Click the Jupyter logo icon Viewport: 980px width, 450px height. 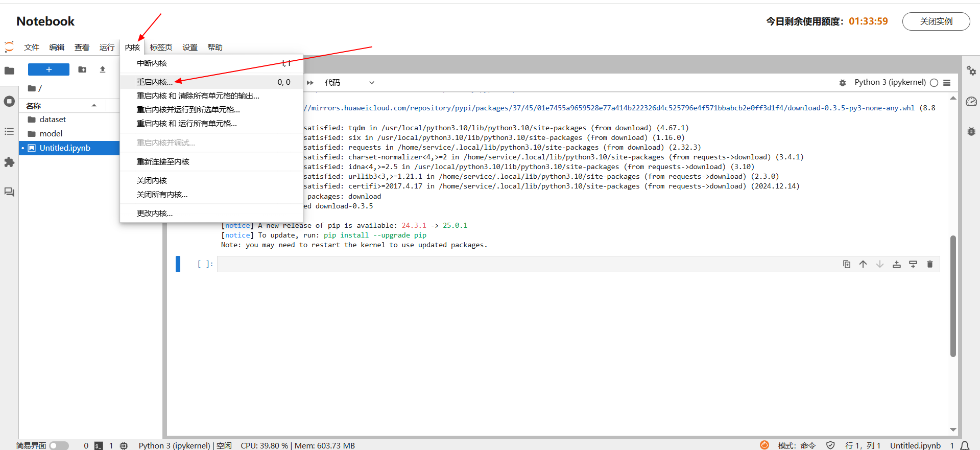9,47
